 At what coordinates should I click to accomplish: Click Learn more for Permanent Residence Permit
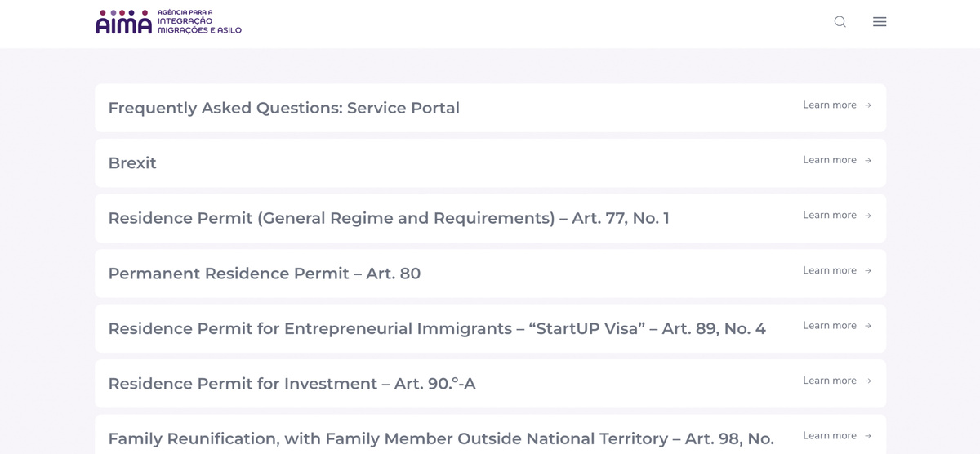[x=829, y=270]
